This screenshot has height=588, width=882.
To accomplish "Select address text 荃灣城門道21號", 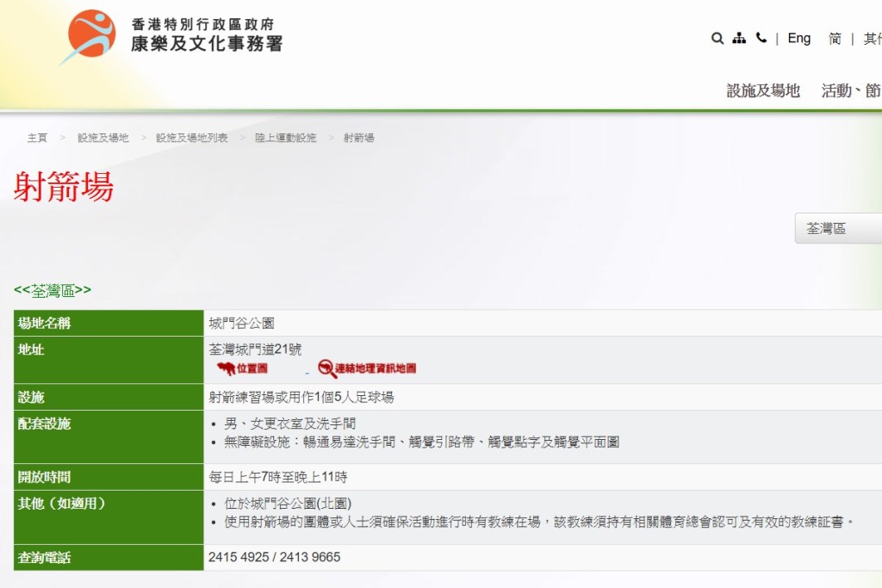I will pos(255,350).
